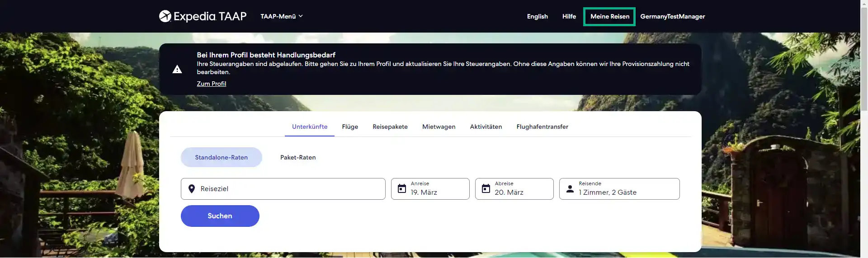Click the location pin icon in Reiseziel field

191,189
